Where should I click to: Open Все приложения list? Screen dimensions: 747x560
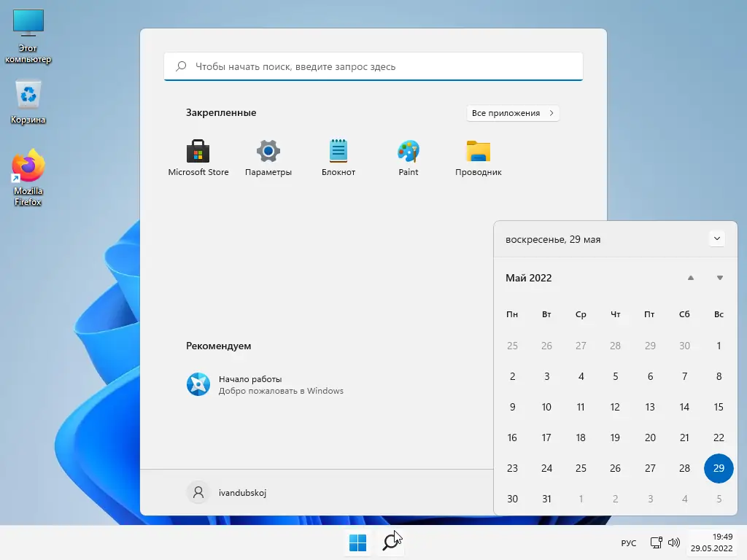coord(513,113)
